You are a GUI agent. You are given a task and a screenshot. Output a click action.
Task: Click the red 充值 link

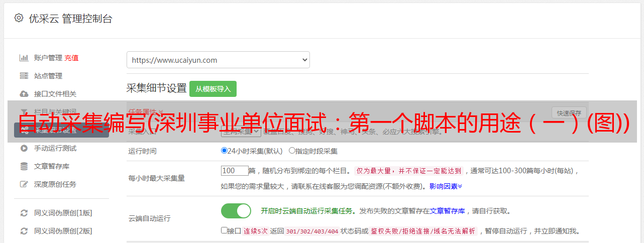point(71,58)
